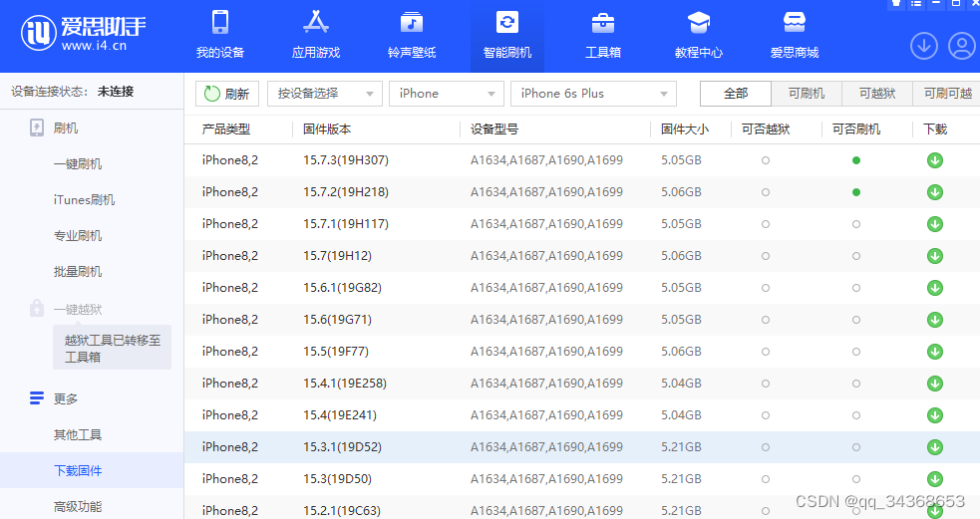Click 越狱工具已转移至工具箱 notice
The image size is (980, 519).
click(x=112, y=348)
